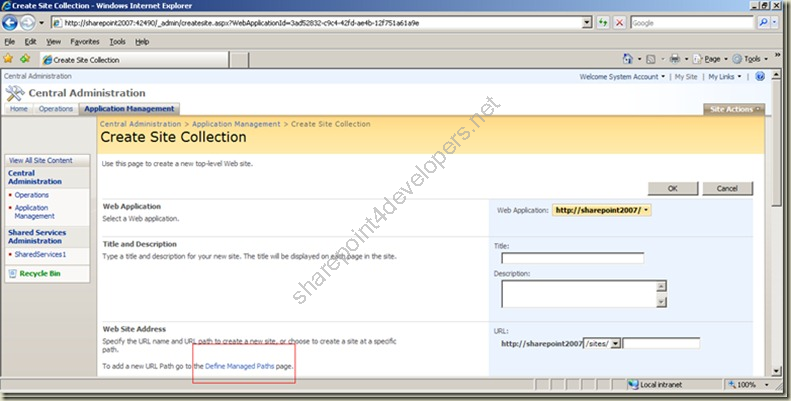Click the Central Administration tools logo icon
Screen dimensions: 791x401
(x=15, y=93)
